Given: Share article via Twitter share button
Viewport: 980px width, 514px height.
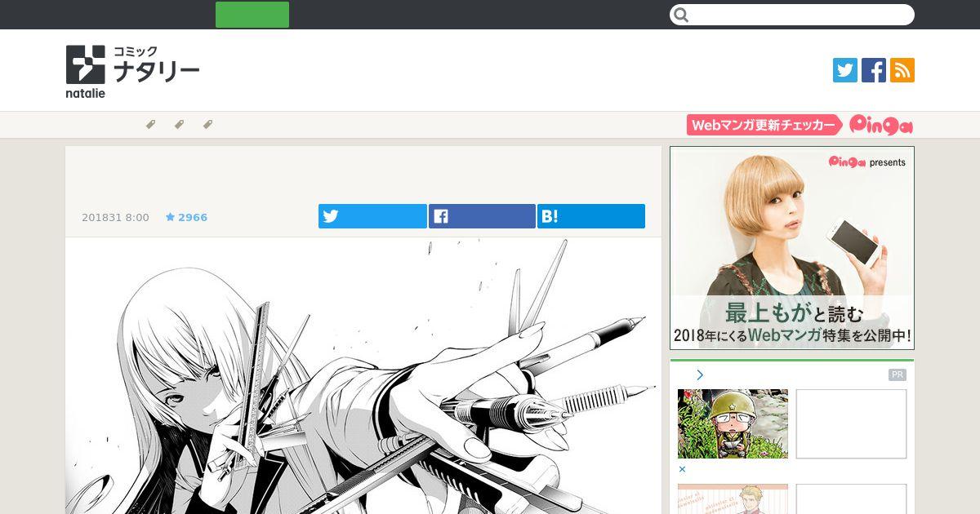Looking at the screenshot, I should pyautogui.click(x=372, y=216).
